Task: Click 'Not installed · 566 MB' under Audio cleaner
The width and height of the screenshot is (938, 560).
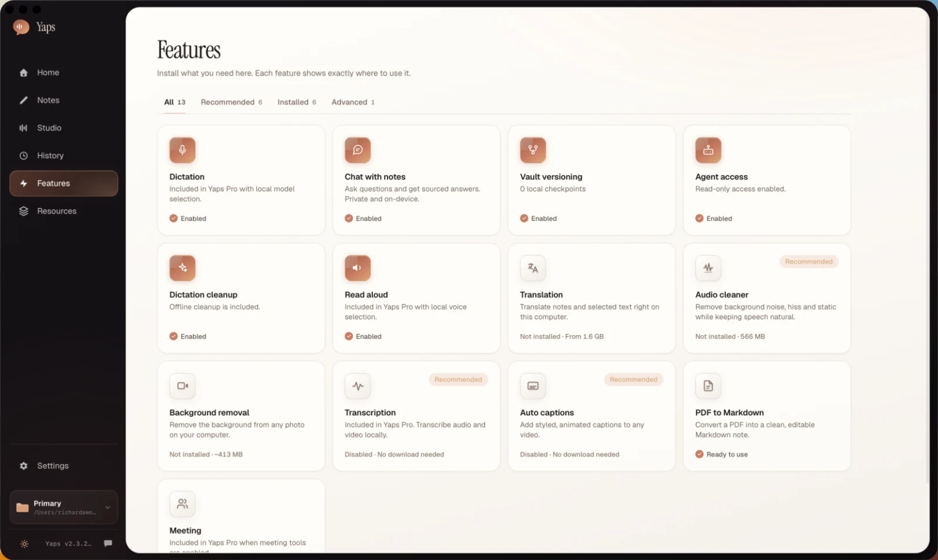Action: coord(730,336)
